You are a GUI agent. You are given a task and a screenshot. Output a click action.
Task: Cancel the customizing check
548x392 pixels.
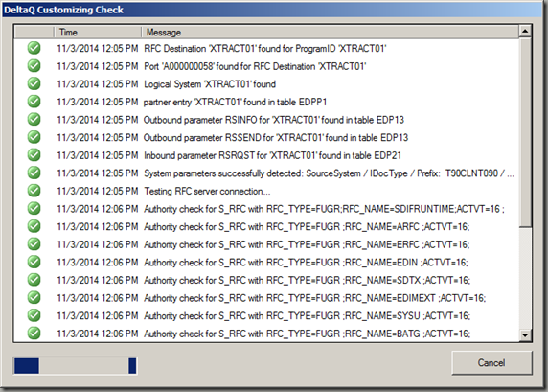(491, 363)
